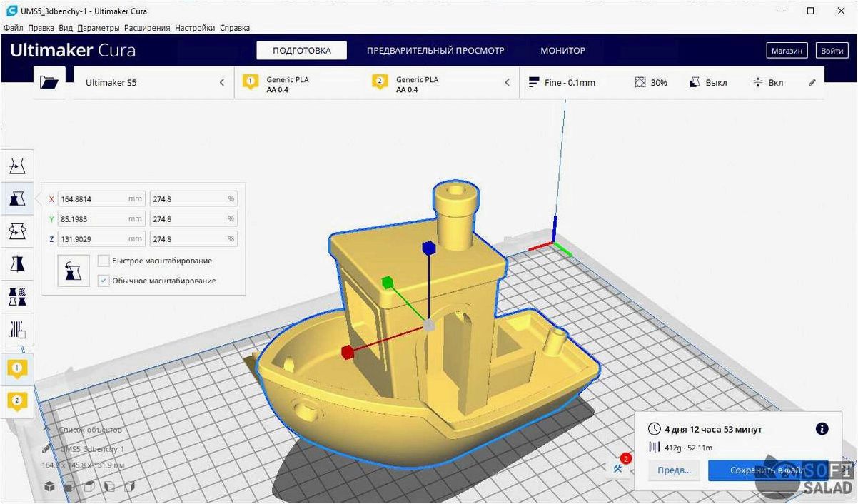Select the Move tool in left toolbar
The width and height of the screenshot is (858, 504).
(x=17, y=166)
